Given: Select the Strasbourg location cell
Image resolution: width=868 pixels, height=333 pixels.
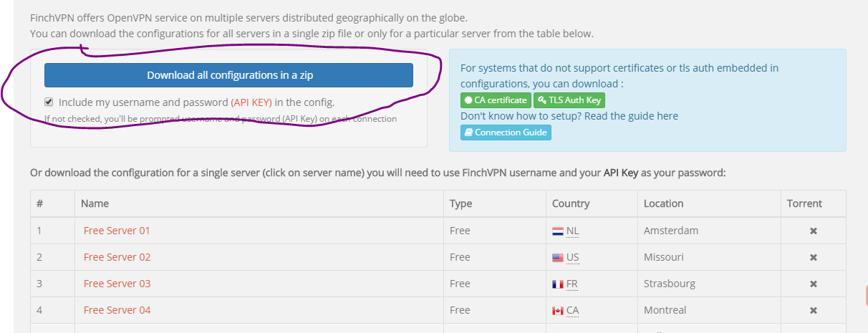Looking at the screenshot, I should click(708, 284).
